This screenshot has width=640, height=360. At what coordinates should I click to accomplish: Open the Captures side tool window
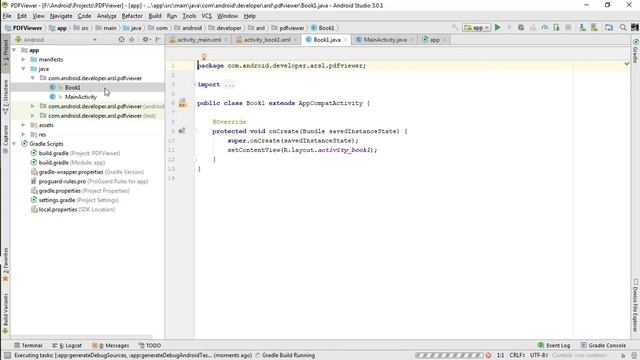[x=5, y=139]
